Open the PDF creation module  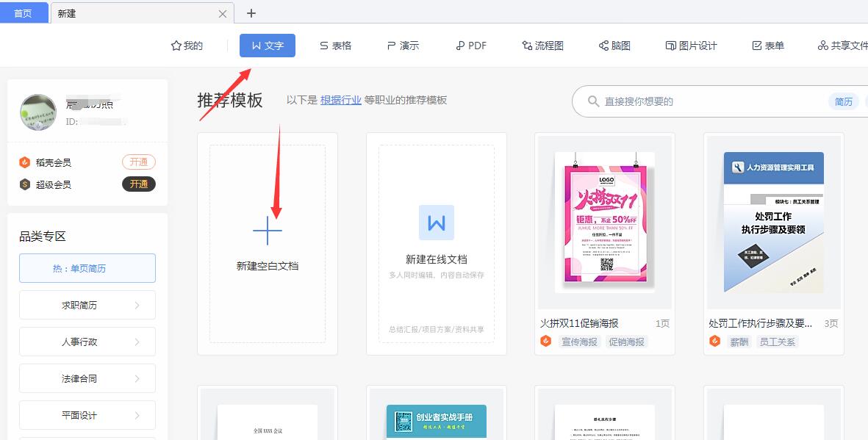click(470, 45)
